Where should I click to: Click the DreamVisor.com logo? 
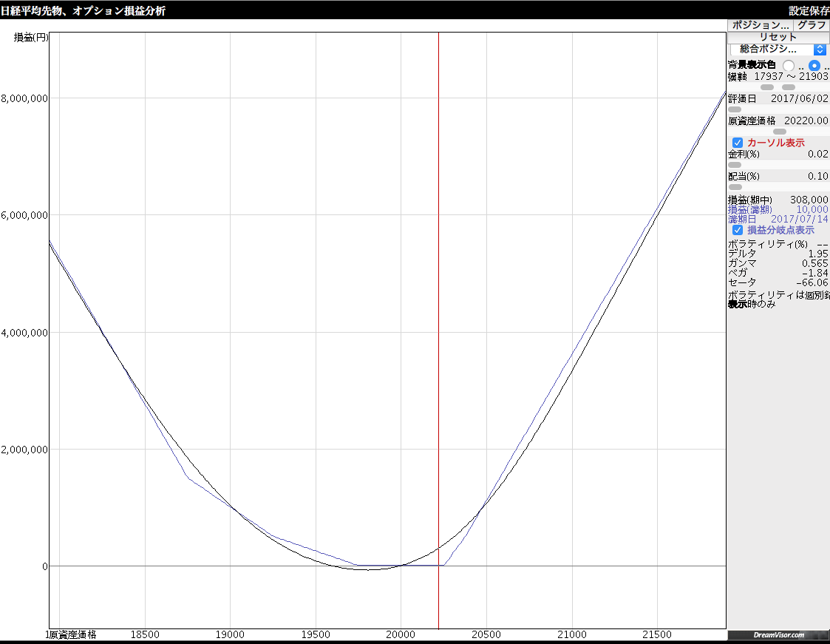coord(778,635)
